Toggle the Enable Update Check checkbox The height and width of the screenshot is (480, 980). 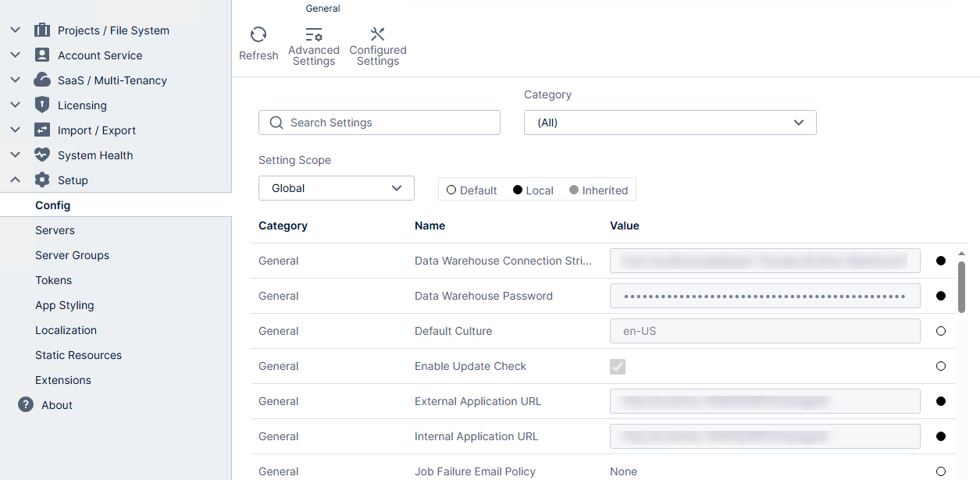point(618,366)
